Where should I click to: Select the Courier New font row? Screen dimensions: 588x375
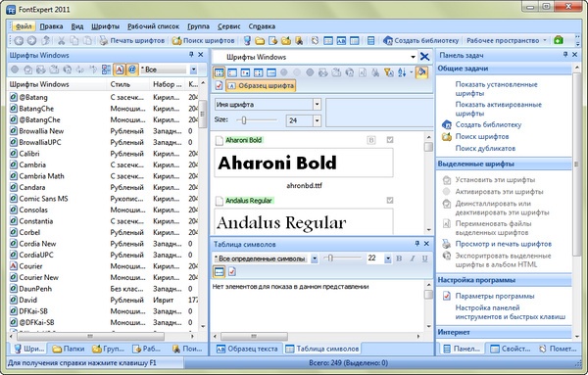point(103,278)
